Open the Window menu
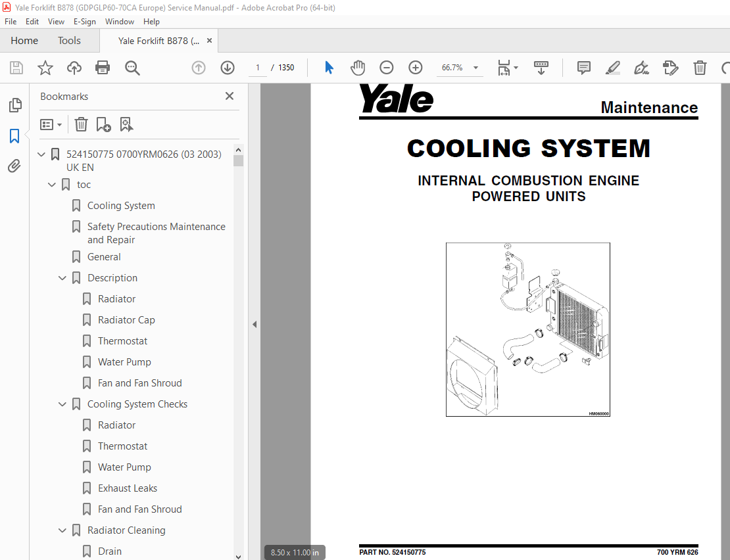 120,22
